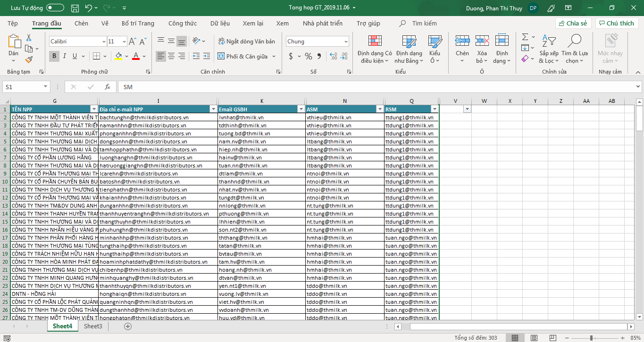Open the Công thức ribbon tab
This screenshot has width=644, height=342.
(183, 24)
